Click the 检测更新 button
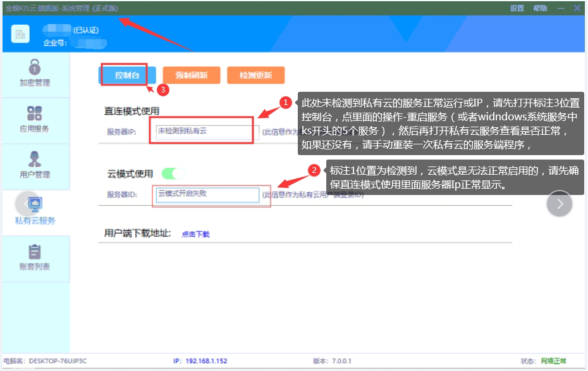The height and width of the screenshot is (371, 588). [x=256, y=75]
